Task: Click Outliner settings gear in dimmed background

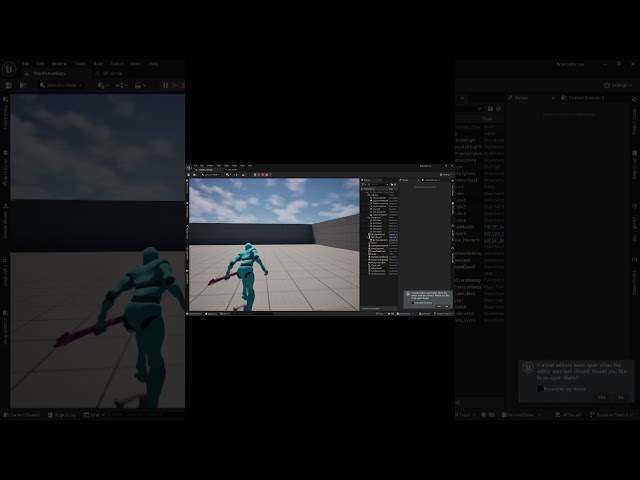Action: [498, 109]
